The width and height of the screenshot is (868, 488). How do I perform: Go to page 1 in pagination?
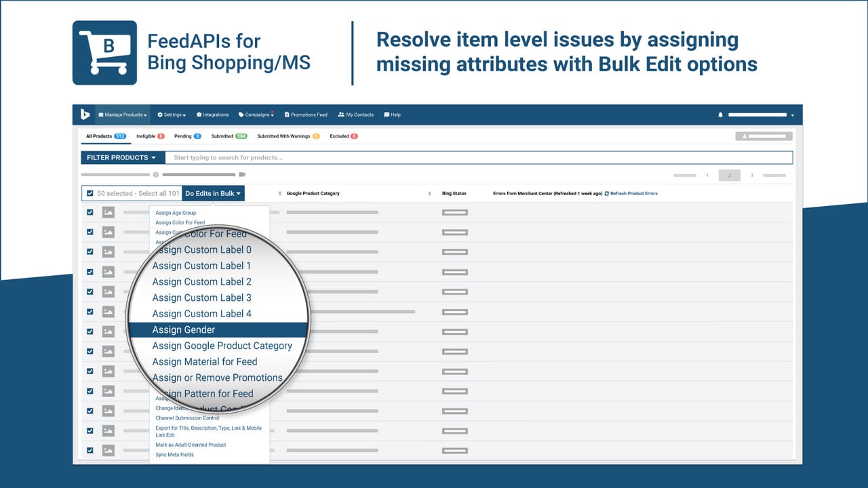point(707,176)
